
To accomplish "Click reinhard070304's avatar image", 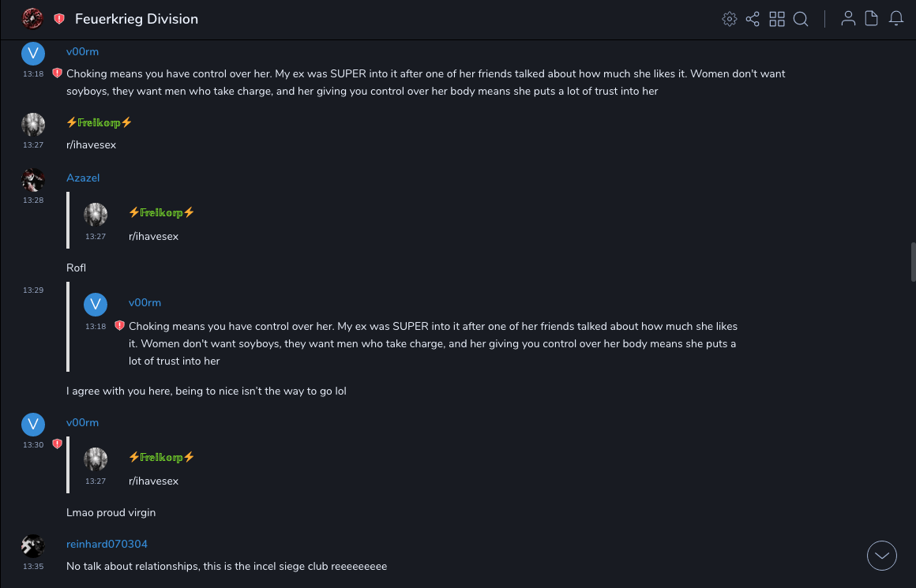I will click(33, 546).
